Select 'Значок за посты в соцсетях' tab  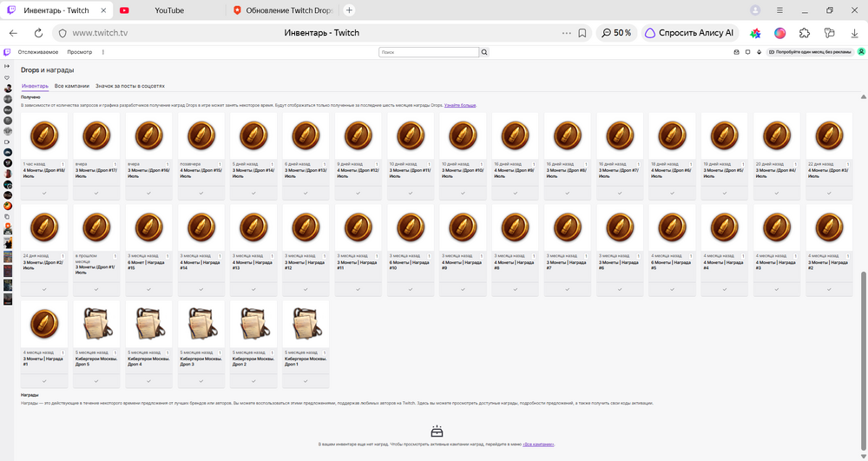(x=130, y=86)
